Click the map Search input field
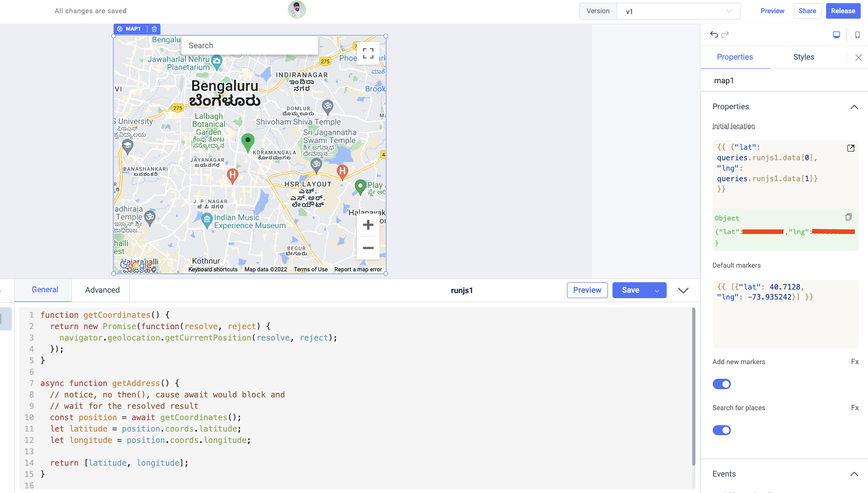868x493 pixels. point(250,46)
